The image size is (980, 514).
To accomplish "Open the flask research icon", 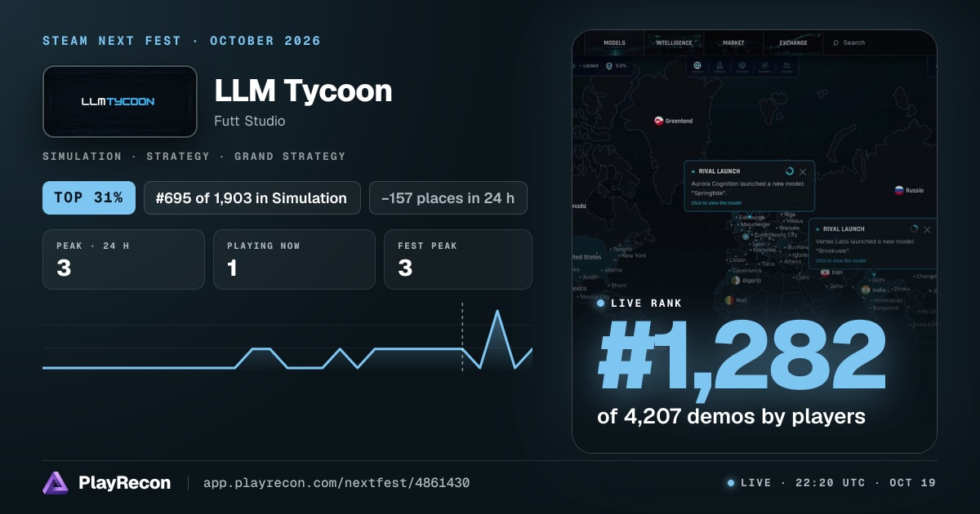I will pyautogui.click(x=719, y=65).
